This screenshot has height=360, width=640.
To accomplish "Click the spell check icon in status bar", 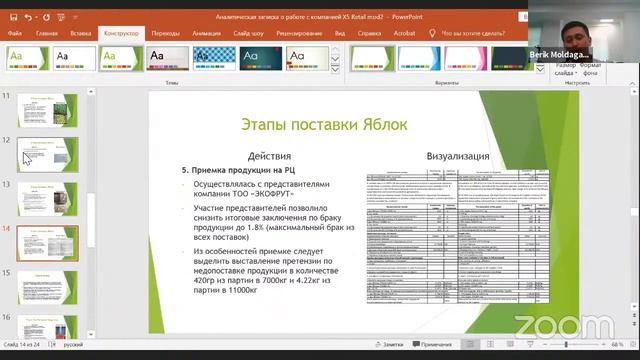I will (52, 344).
